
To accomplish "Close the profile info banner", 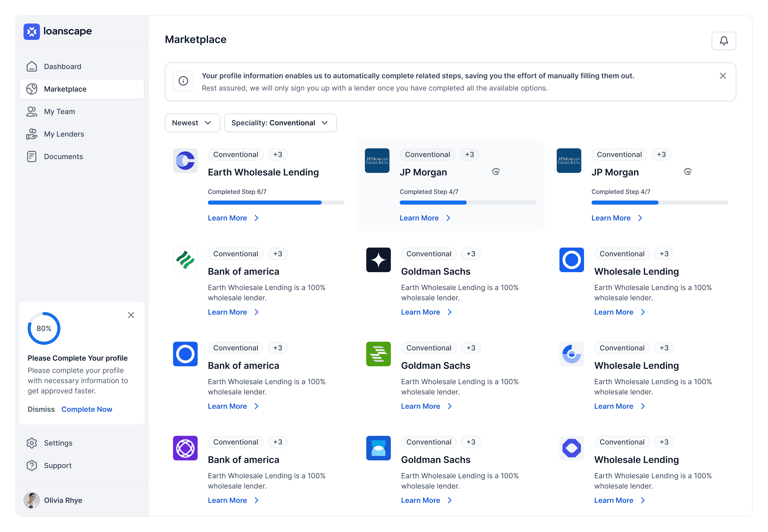I will (723, 76).
